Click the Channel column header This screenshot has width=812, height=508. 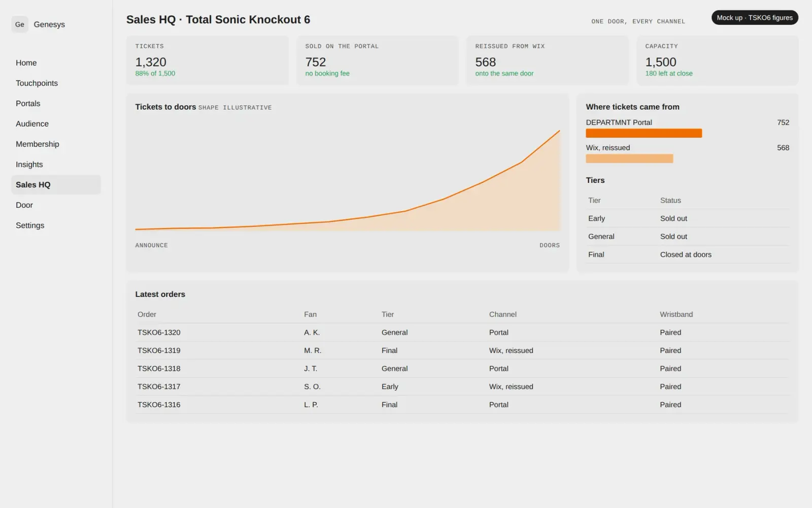pos(502,314)
